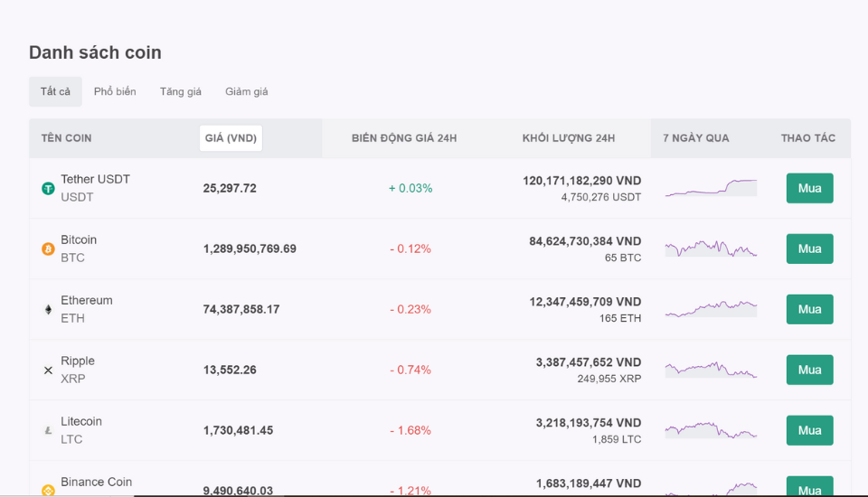Screen dimensions: 868x497
Task: Click the Ripple XRP coin icon
Action: click(x=49, y=370)
